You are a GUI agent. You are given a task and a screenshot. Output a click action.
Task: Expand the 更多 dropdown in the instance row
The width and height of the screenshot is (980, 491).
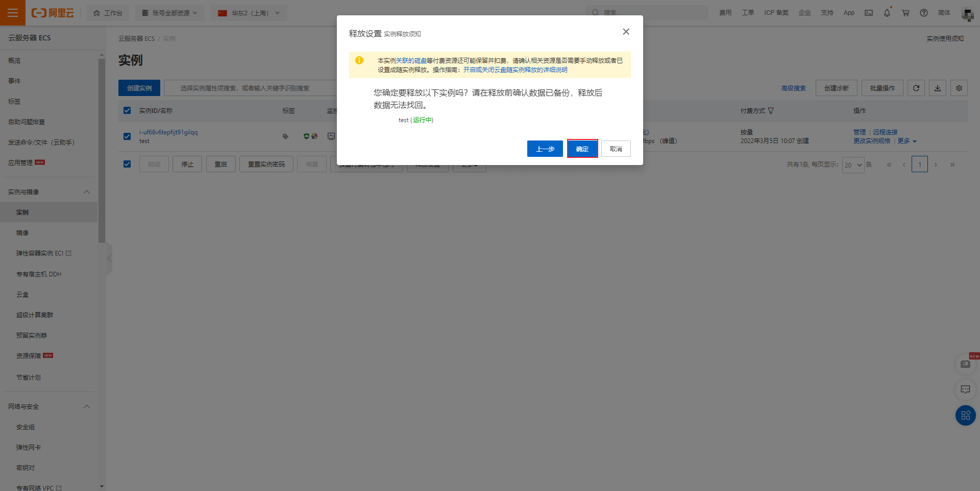click(907, 141)
